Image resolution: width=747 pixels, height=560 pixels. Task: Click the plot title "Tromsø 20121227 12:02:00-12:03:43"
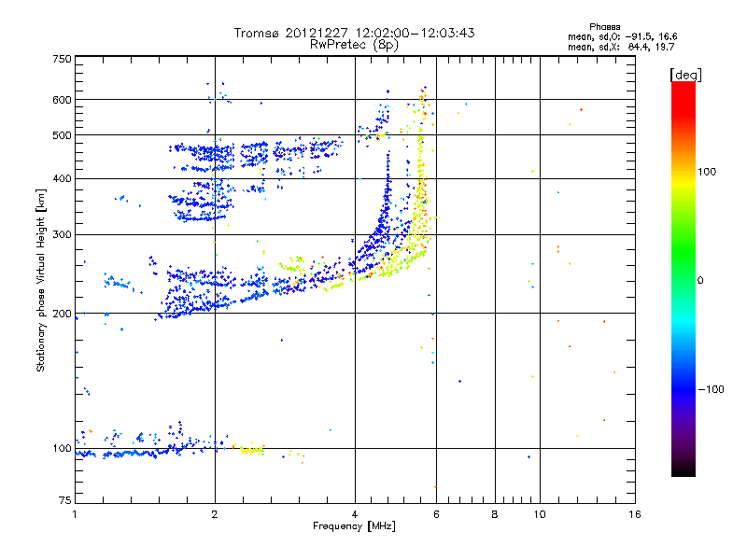click(354, 33)
